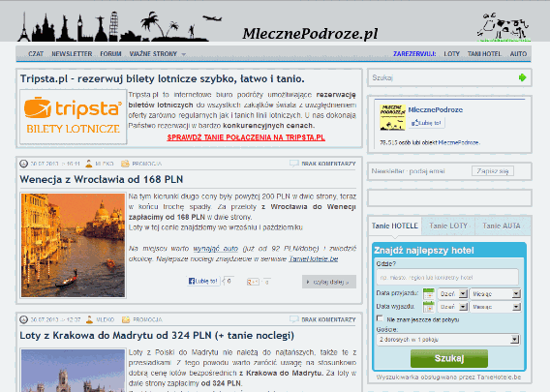The height and width of the screenshot is (392, 550).
Task: Switch to the Tanie AUTA tab
Action: (x=502, y=226)
